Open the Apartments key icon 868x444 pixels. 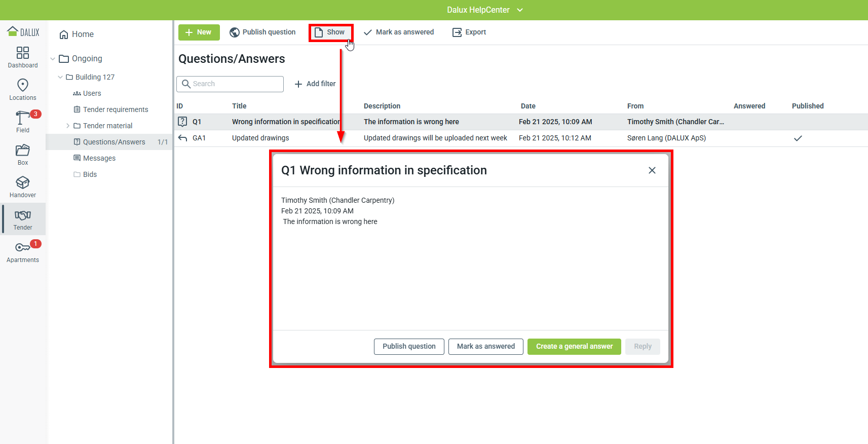[x=22, y=247]
